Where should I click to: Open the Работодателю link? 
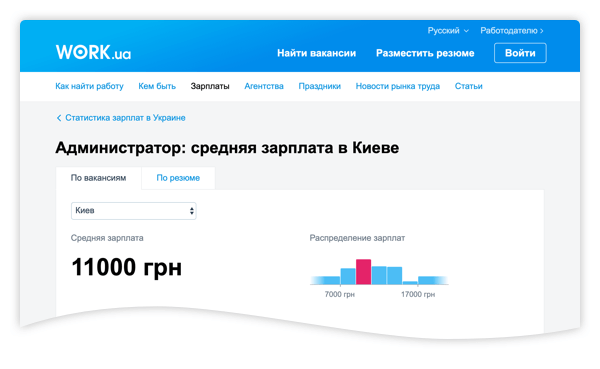[512, 31]
